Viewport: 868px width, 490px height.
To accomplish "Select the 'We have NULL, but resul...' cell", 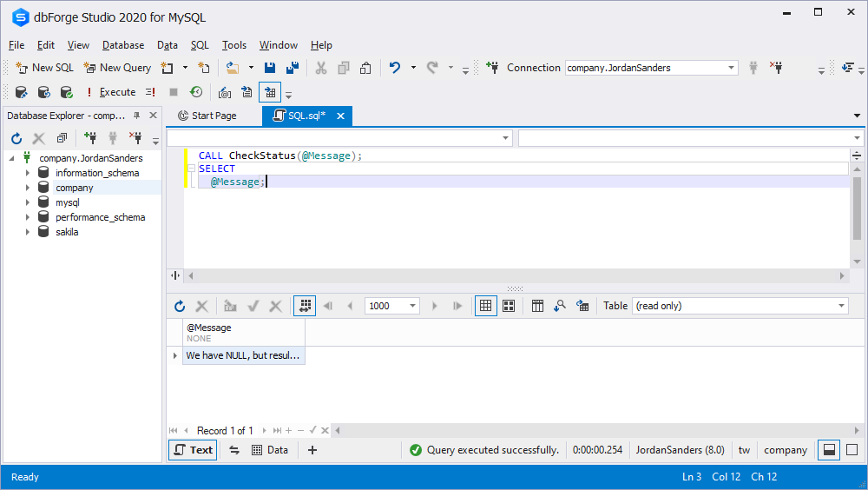I will pos(244,355).
